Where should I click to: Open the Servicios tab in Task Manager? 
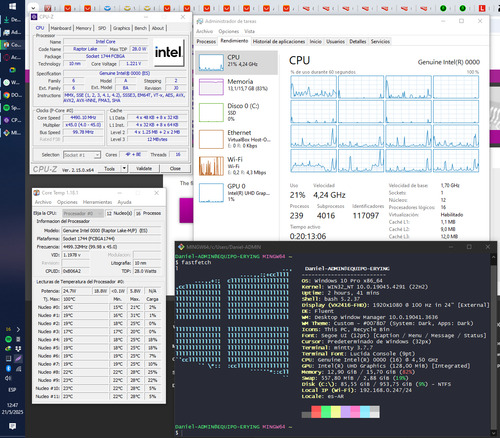pyautogui.click(x=380, y=41)
